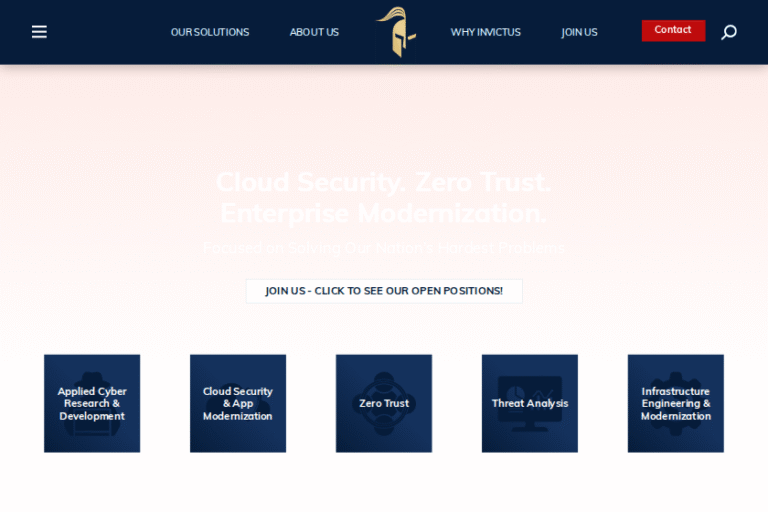Open the Zero Trust tile
Viewport: 768px width, 512px height.
coord(384,403)
